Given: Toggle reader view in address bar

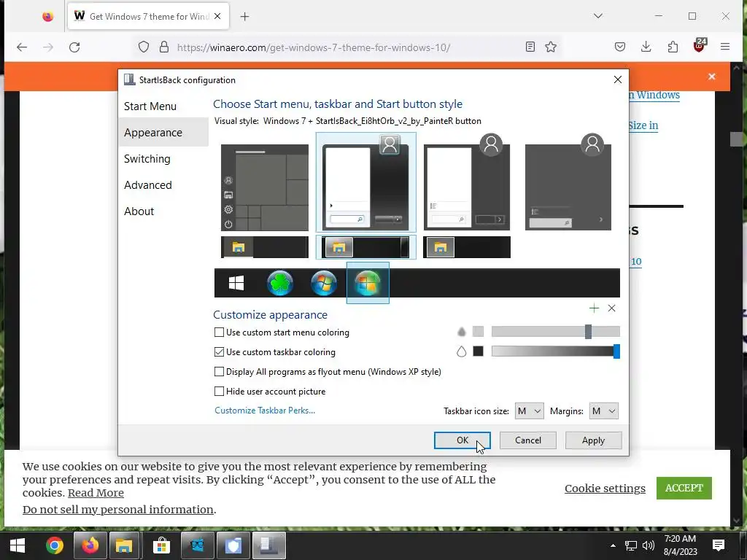Looking at the screenshot, I should click(x=530, y=47).
